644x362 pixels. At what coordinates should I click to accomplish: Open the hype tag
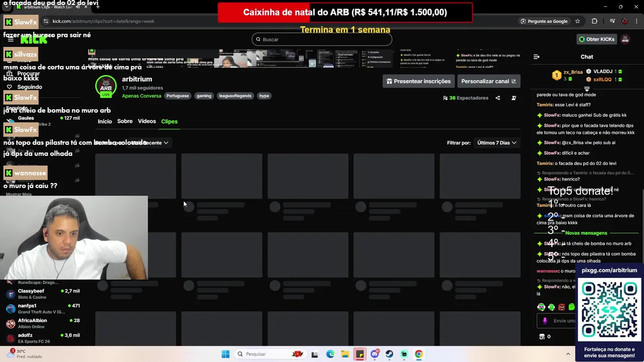[264, 96]
